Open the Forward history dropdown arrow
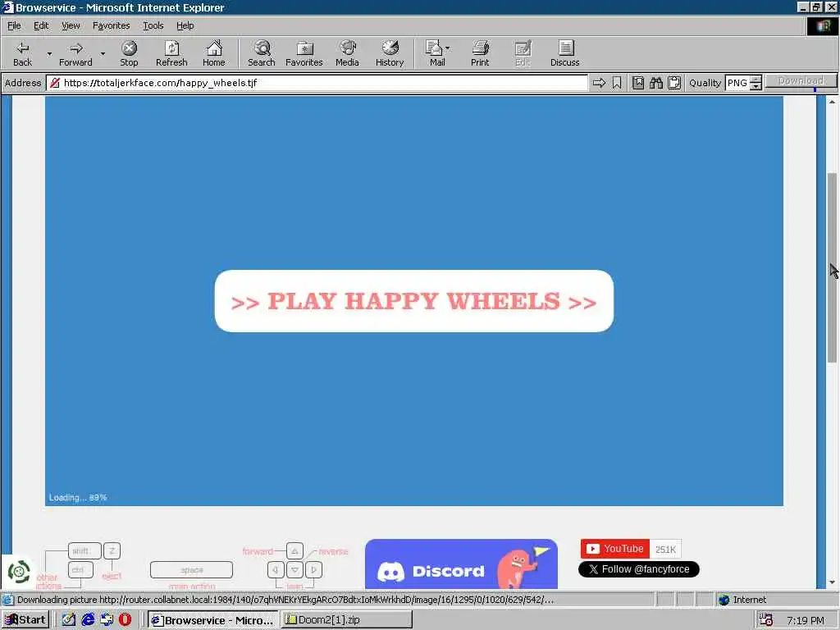Screen dimensions: 840x630 point(103,53)
